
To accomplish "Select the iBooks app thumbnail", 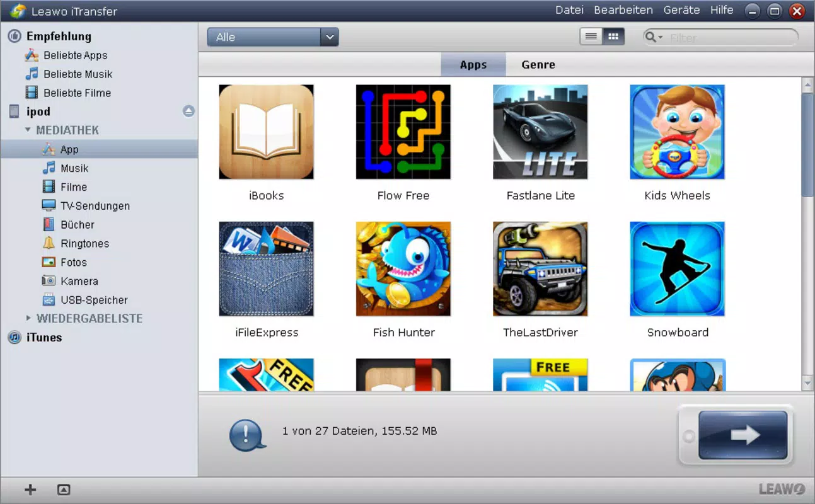I will click(x=266, y=132).
